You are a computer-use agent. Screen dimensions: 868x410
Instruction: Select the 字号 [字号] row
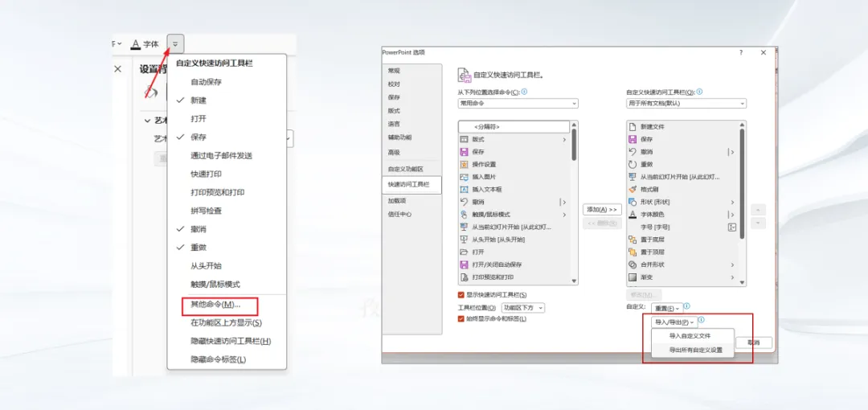coord(682,228)
